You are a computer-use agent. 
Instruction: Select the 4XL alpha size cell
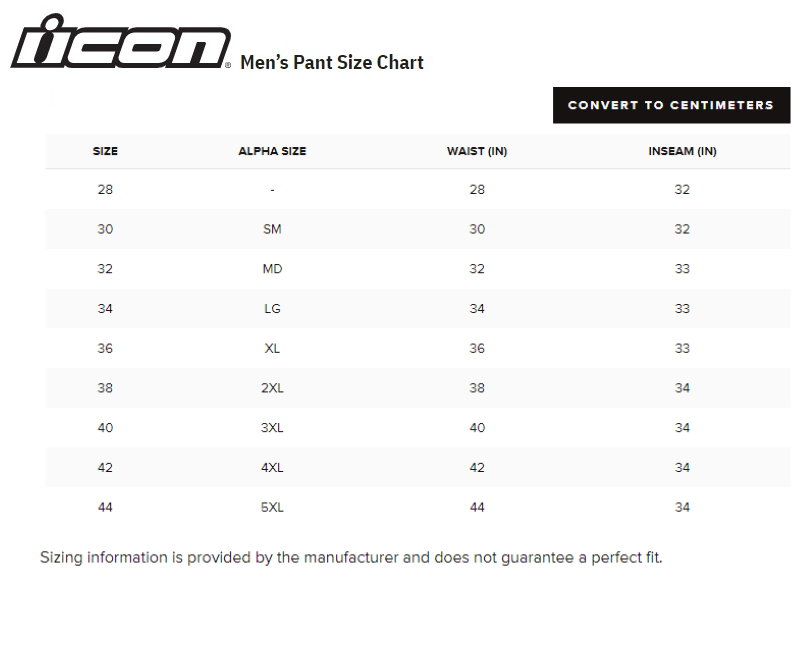click(x=272, y=468)
